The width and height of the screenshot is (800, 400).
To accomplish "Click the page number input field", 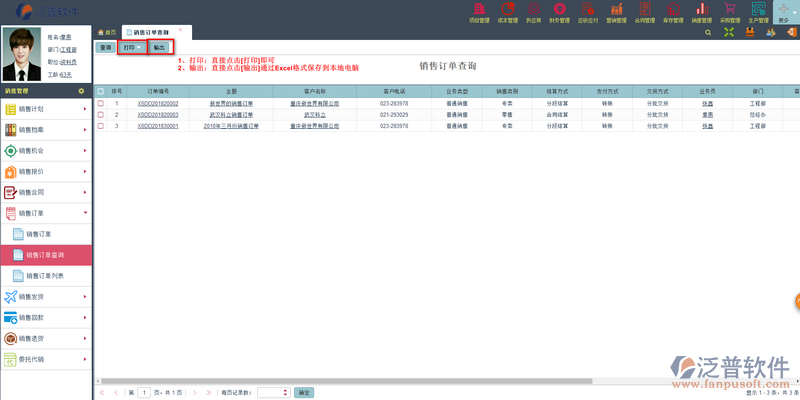I will (x=144, y=392).
